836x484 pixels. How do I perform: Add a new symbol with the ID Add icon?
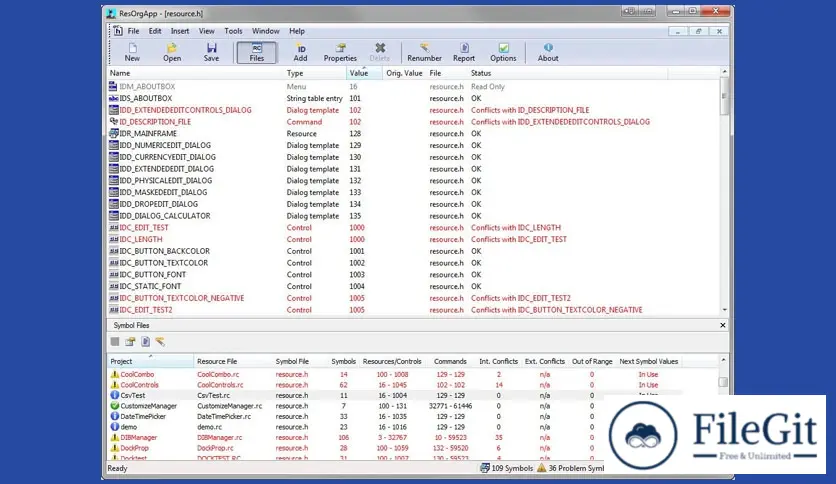(x=300, y=52)
